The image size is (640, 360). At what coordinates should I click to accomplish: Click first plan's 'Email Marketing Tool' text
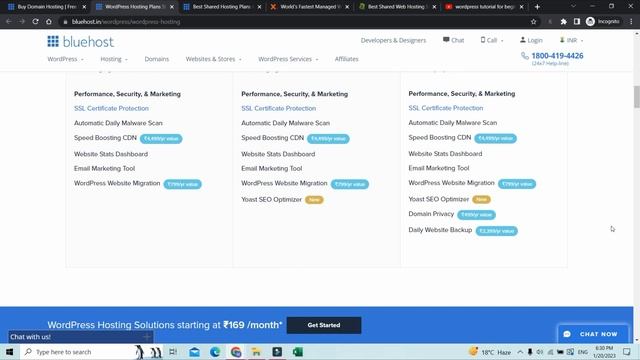[104, 169]
